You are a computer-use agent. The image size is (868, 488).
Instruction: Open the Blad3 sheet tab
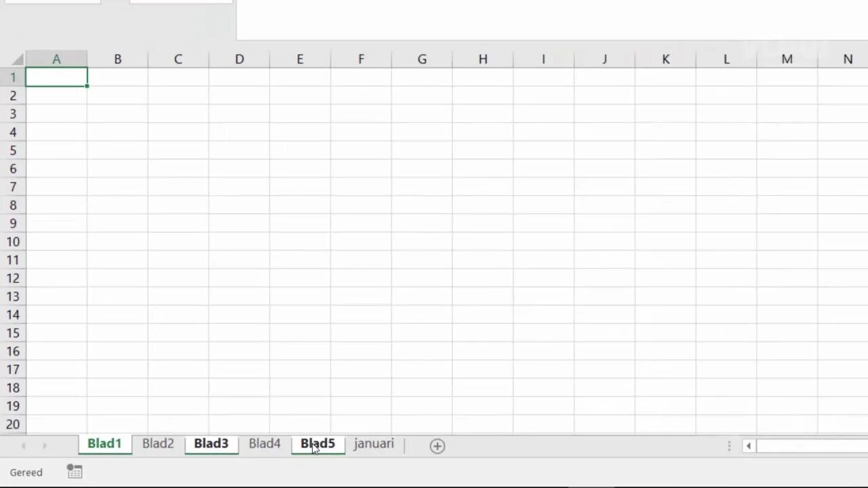coord(211,444)
